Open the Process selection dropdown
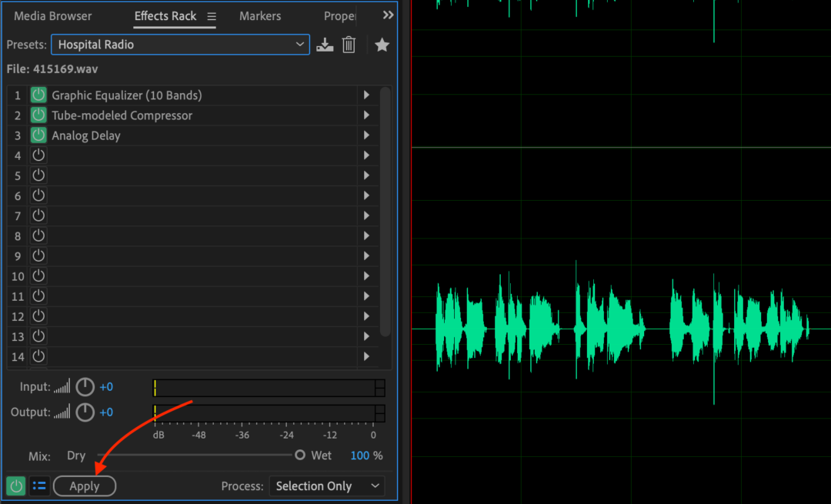 [326, 486]
